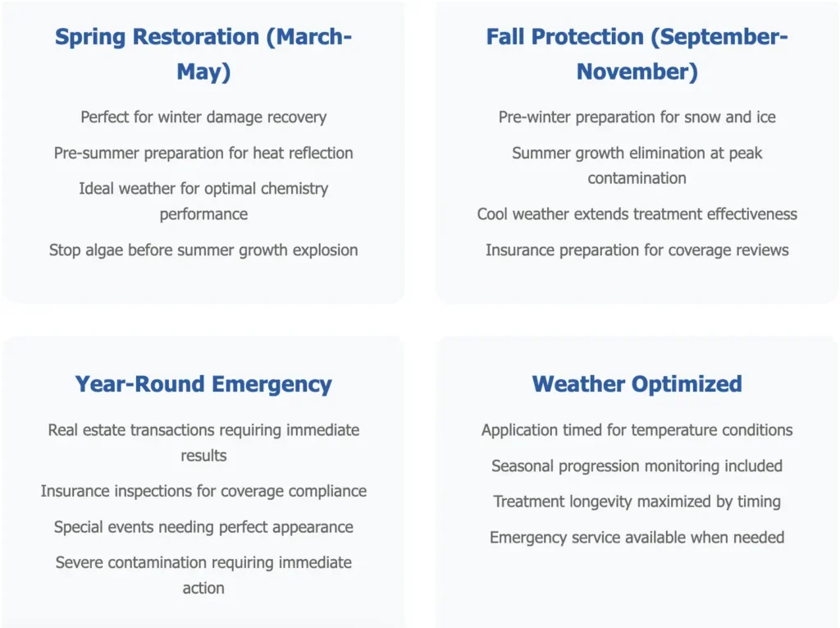Select the Weather Optimized heading
Viewport: 840px width, 628px height.
pyautogui.click(x=637, y=384)
